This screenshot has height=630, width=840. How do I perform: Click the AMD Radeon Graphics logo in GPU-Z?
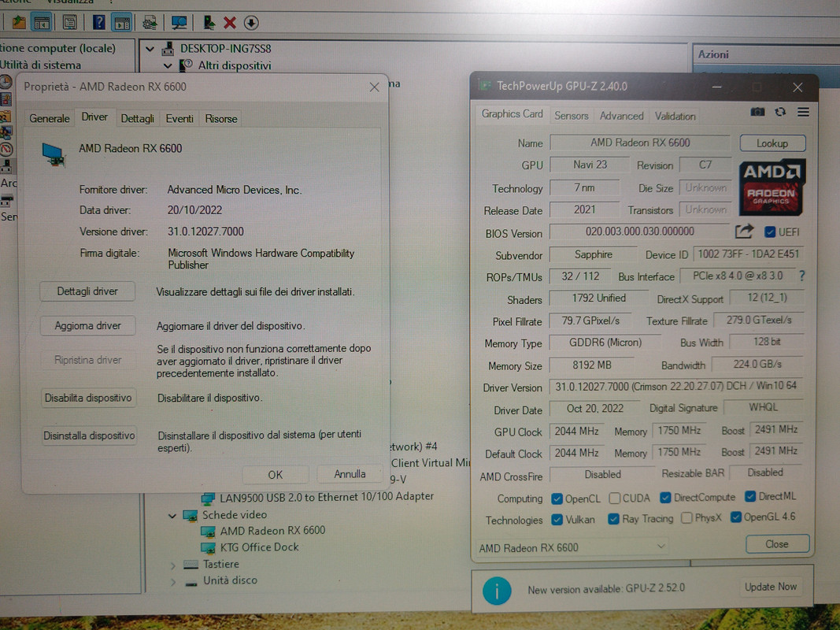click(x=772, y=187)
